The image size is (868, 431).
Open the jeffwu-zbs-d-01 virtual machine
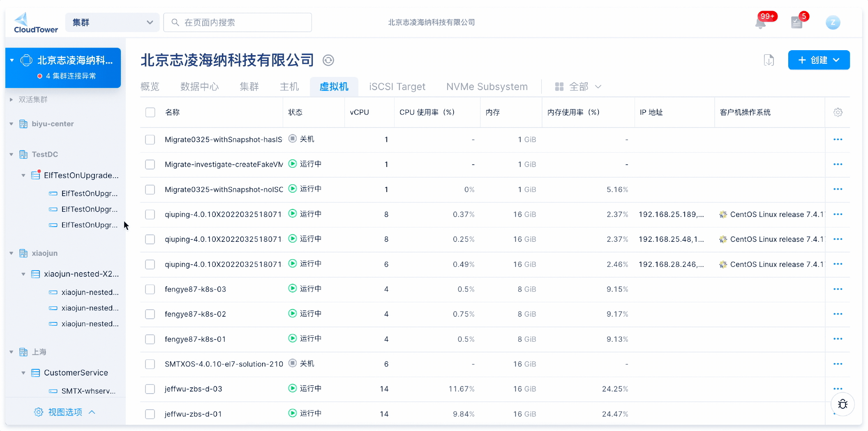(193, 414)
